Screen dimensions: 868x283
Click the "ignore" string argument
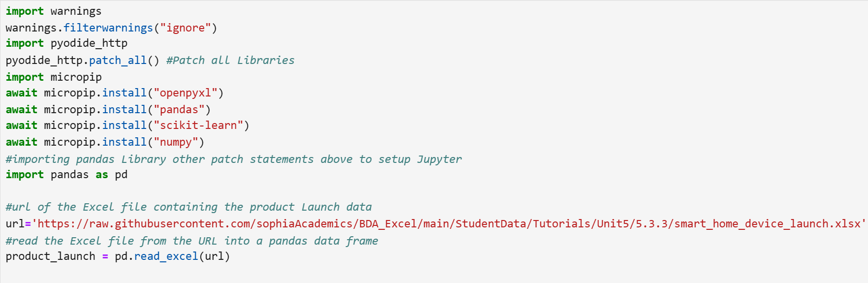coord(186,28)
